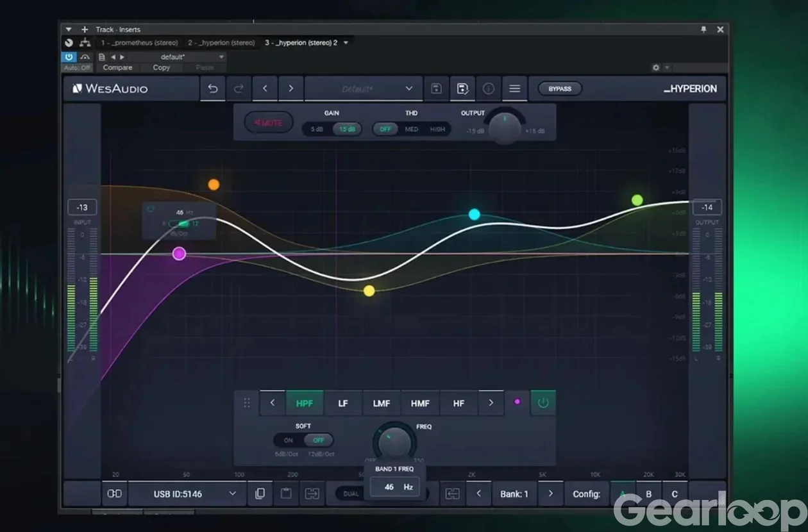Click the band drag-handle dots icon
Screen dimensions: 808x532
247,403
